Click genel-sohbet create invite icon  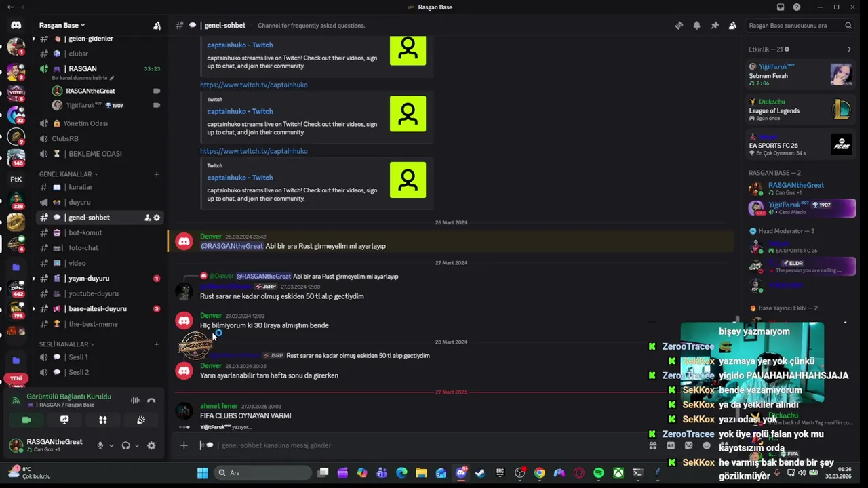pyautogui.click(x=147, y=218)
